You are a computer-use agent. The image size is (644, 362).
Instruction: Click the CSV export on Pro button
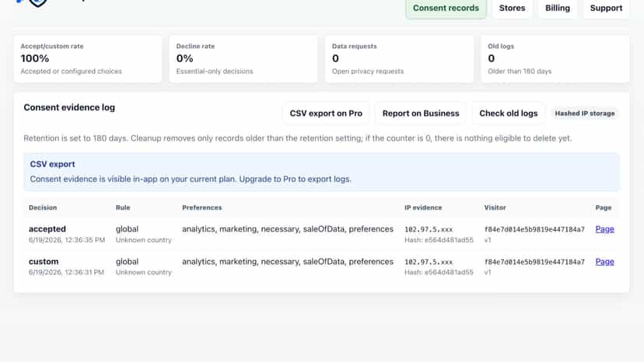pos(326,113)
